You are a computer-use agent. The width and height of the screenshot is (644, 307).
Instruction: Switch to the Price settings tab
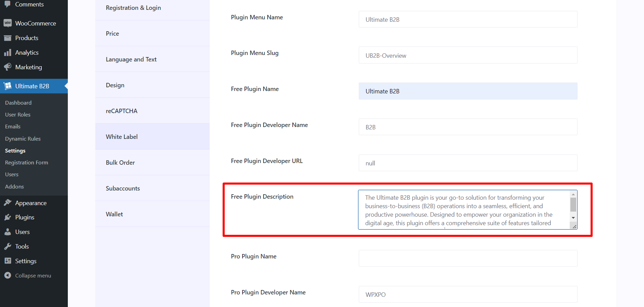pyautogui.click(x=152, y=33)
